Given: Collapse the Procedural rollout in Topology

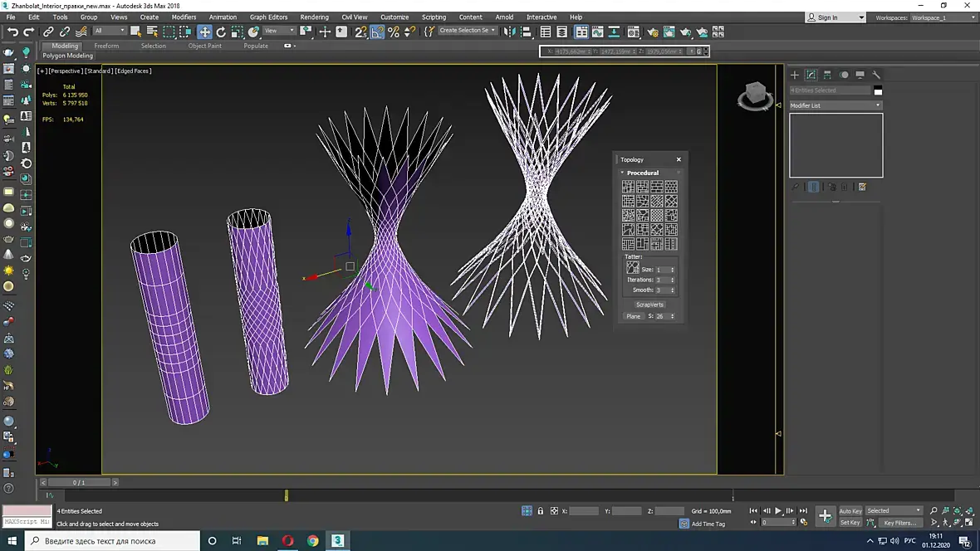Looking at the screenshot, I should pos(642,173).
